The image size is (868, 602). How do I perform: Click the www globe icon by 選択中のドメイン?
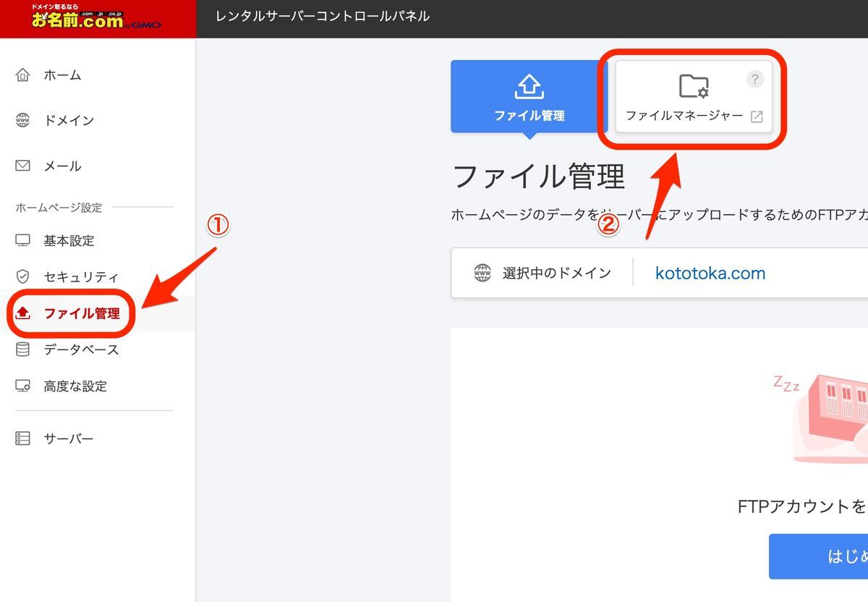click(482, 273)
